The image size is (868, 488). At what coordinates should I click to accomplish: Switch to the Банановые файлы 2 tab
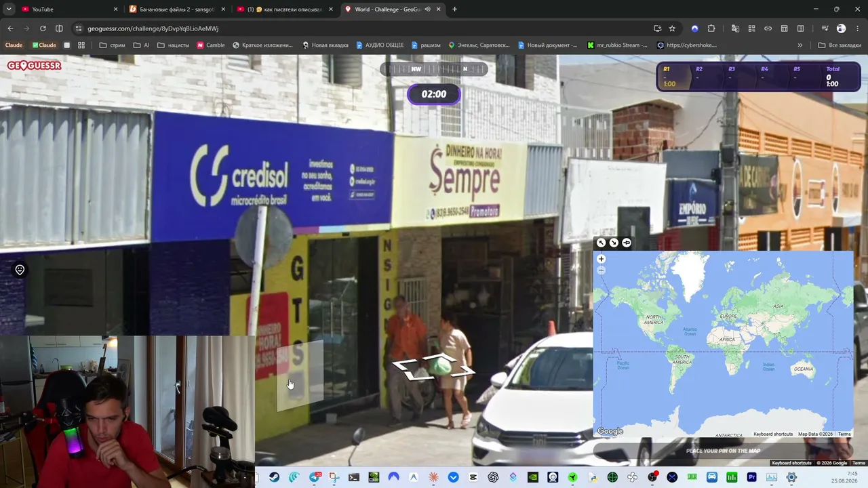click(x=176, y=9)
